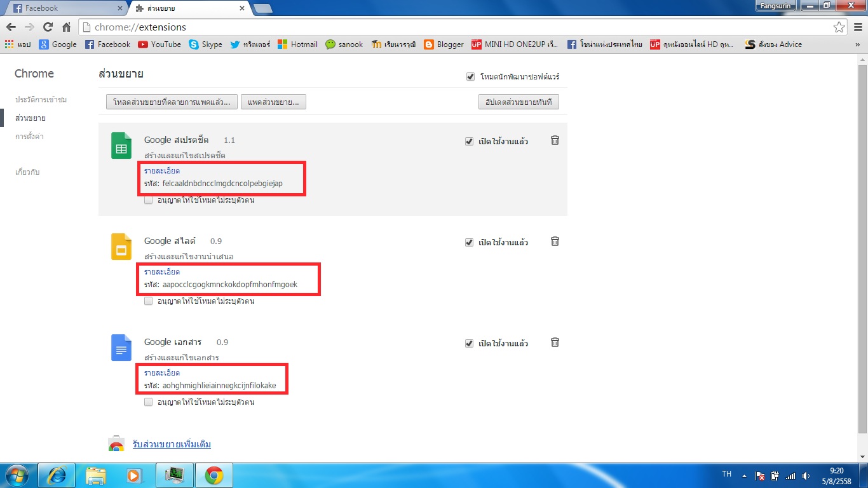
Task: Remove Google Docs extension with trash icon
Action: pos(555,342)
